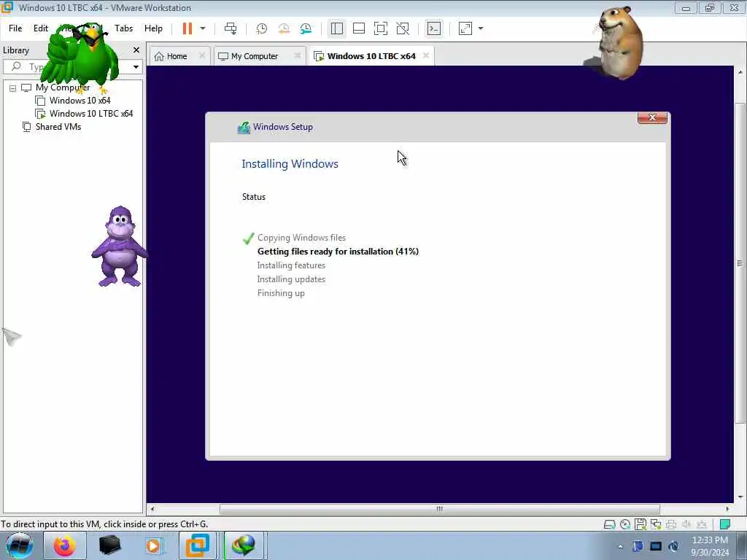
Task: Select Windows 10 x64 in the library
Action: point(80,101)
